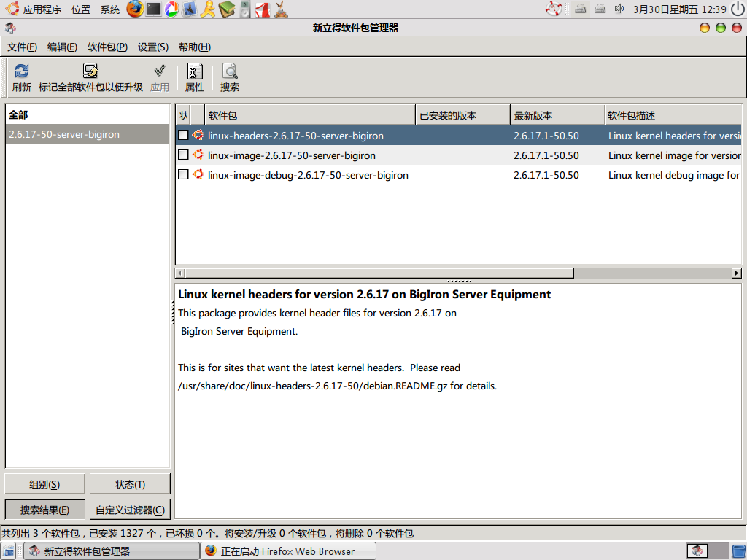
Task: Click the second printer tray icon
Action: (x=600, y=9)
